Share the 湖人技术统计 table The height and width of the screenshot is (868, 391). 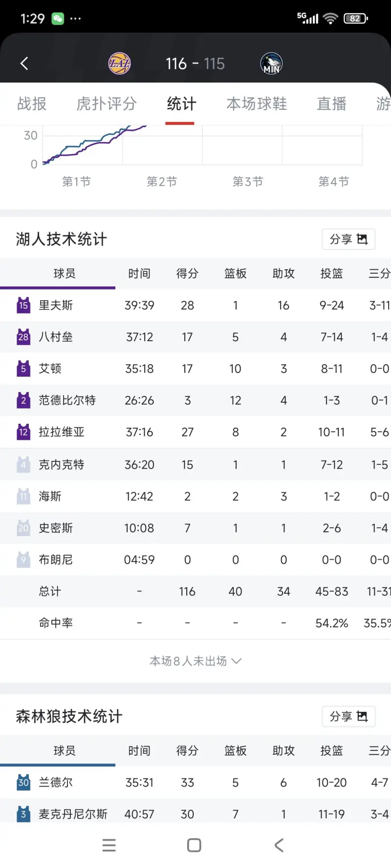(348, 239)
